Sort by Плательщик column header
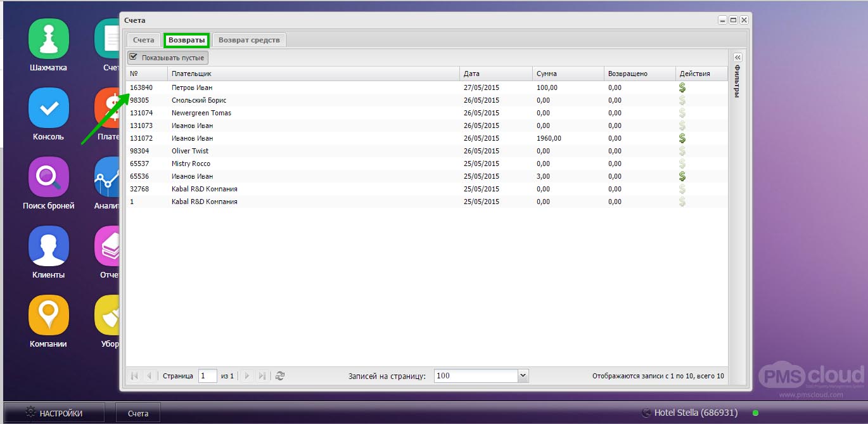Viewport: 868px width, 424px height. (x=314, y=74)
